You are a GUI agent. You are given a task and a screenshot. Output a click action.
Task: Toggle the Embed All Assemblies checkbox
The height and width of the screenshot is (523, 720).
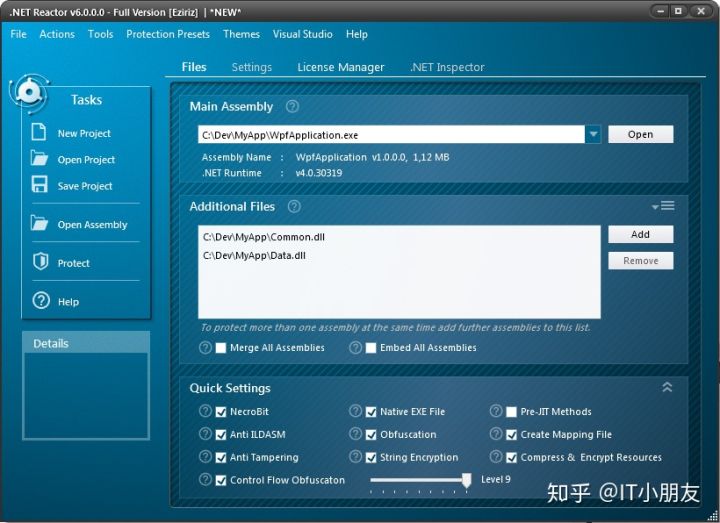371,348
